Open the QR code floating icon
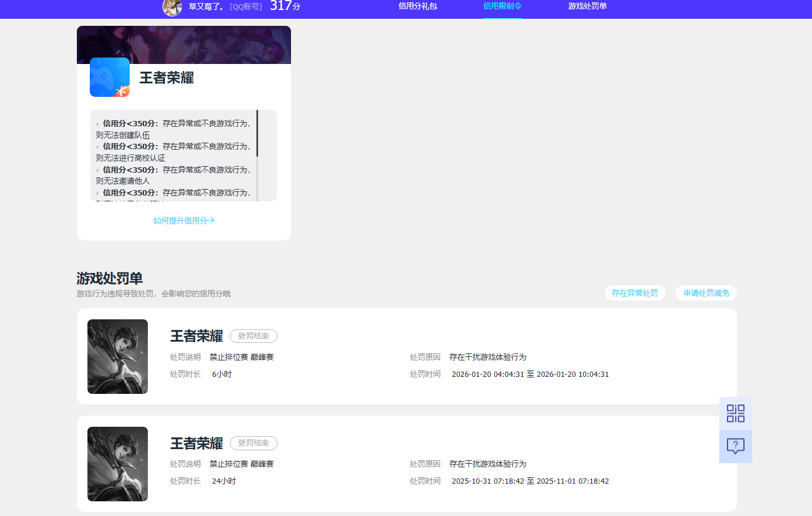The image size is (812, 516). (x=735, y=413)
